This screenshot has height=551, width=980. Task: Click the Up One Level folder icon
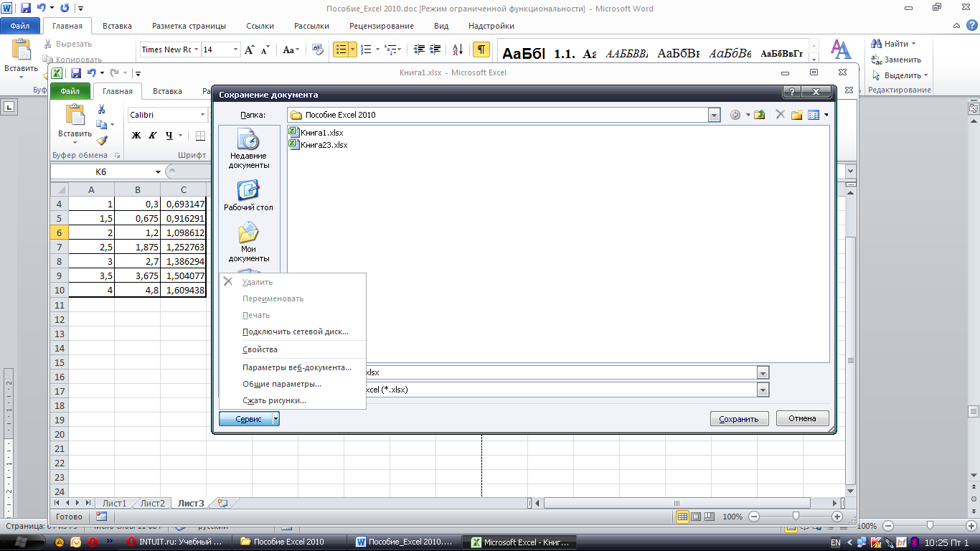760,115
